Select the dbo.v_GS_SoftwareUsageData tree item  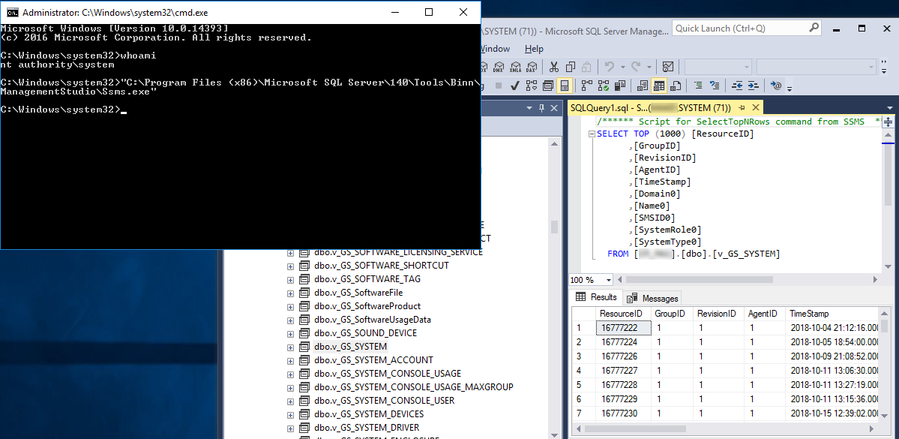(x=372, y=320)
